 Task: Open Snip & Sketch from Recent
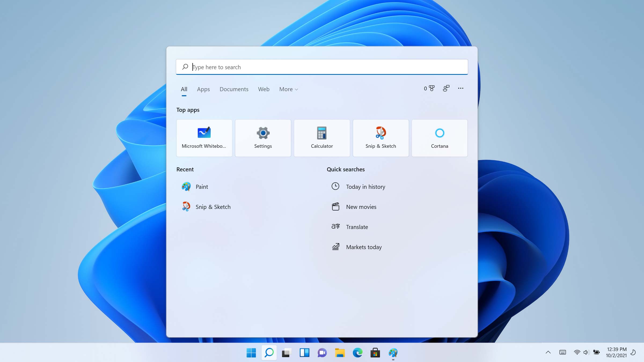pyautogui.click(x=213, y=206)
